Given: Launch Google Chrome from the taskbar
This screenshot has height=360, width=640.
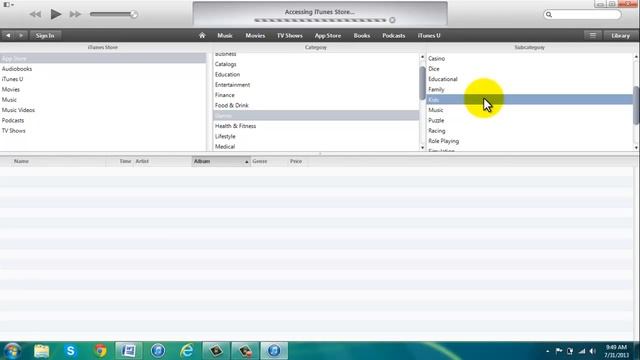Looking at the screenshot, I should point(100,351).
